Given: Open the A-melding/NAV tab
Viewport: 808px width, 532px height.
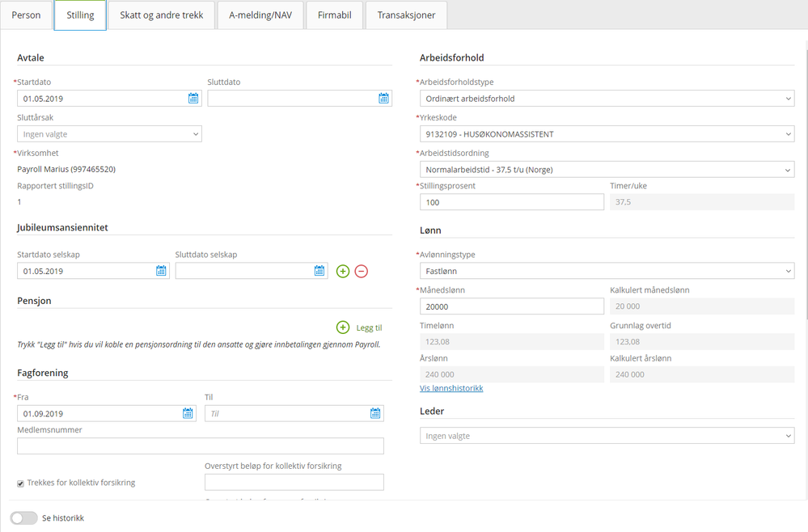Looking at the screenshot, I should tap(260, 15).
